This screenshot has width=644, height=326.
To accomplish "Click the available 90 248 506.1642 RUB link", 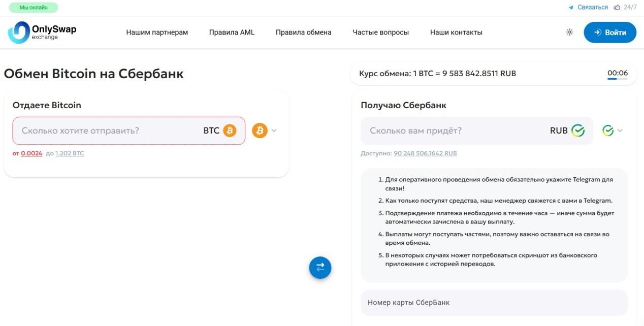I will pos(426,153).
